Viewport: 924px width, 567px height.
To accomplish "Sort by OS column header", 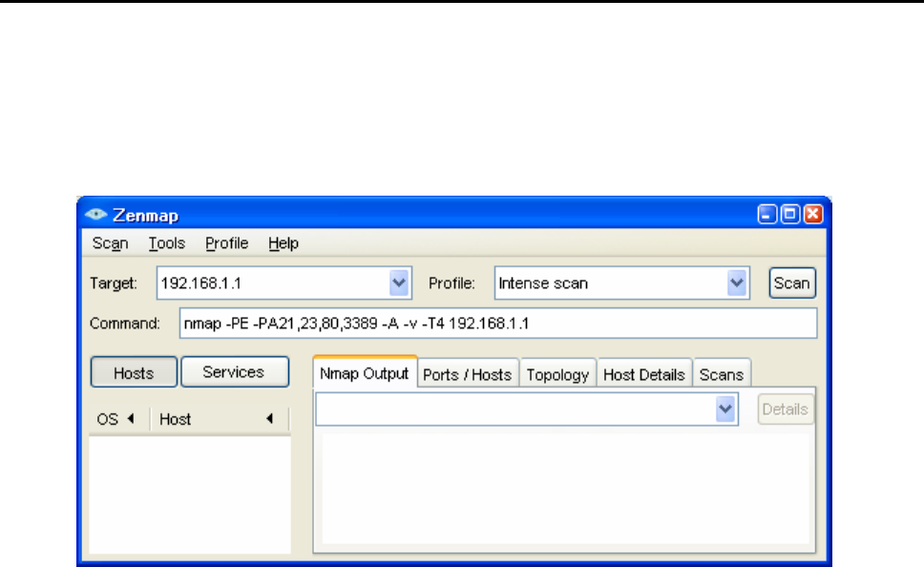I will click(118, 419).
